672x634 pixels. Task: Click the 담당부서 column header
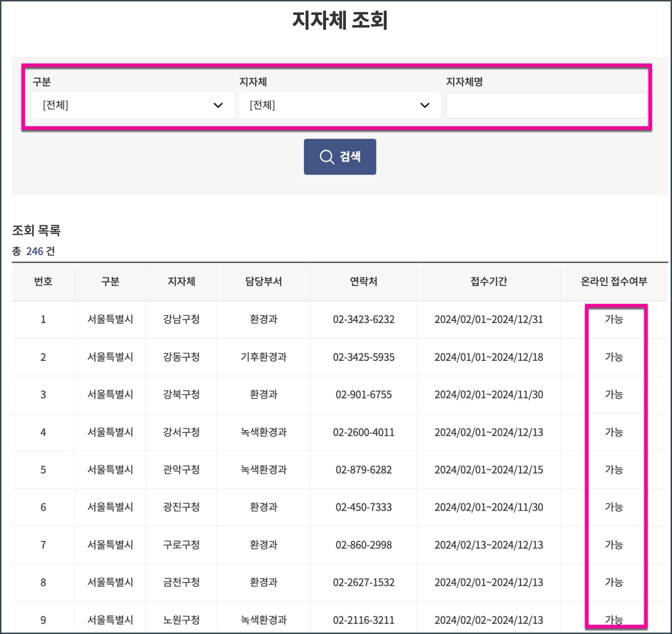pyautogui.click(x=263, y=282)
